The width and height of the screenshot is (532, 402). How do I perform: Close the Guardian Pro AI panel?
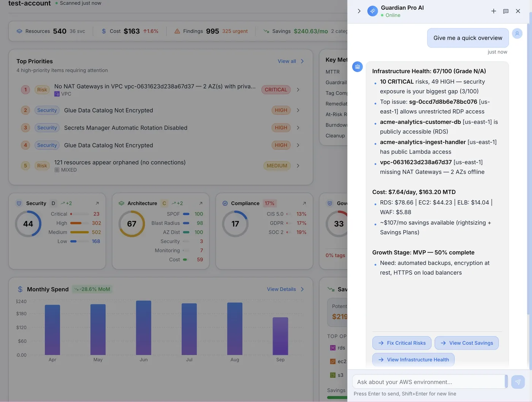(518, 11)
